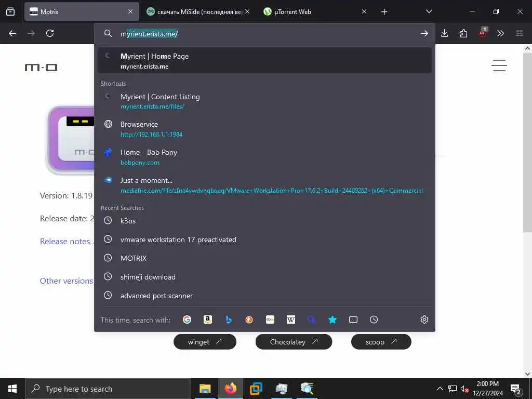
Task: Open the Motrix site hamburger menu
Action: pos(499,65)
